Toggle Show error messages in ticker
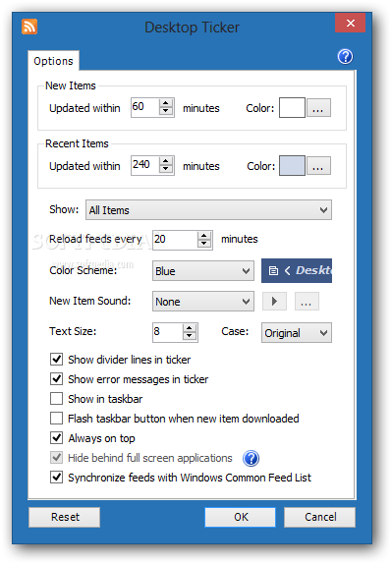The width and height of the screenshot is (392, 564). (x=56, y=378)
